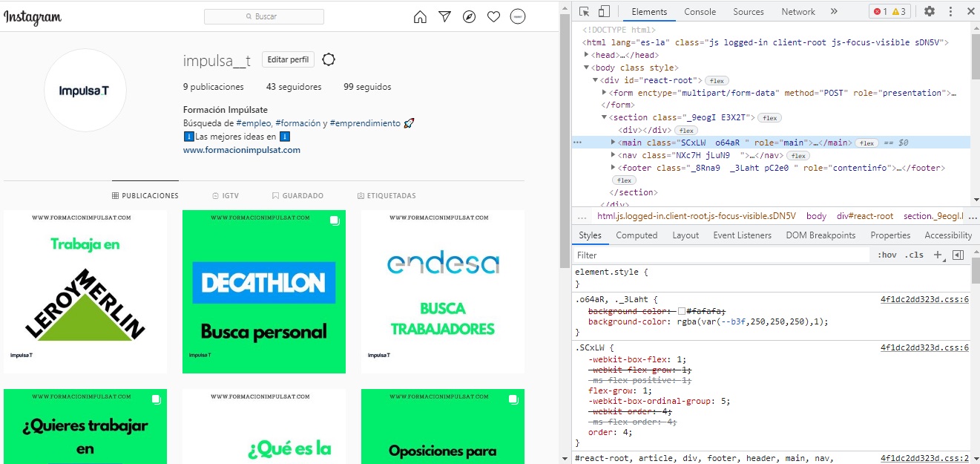Expand the nav NXc7H element
The height and width of the screenshot is (464, 980).
613,155
